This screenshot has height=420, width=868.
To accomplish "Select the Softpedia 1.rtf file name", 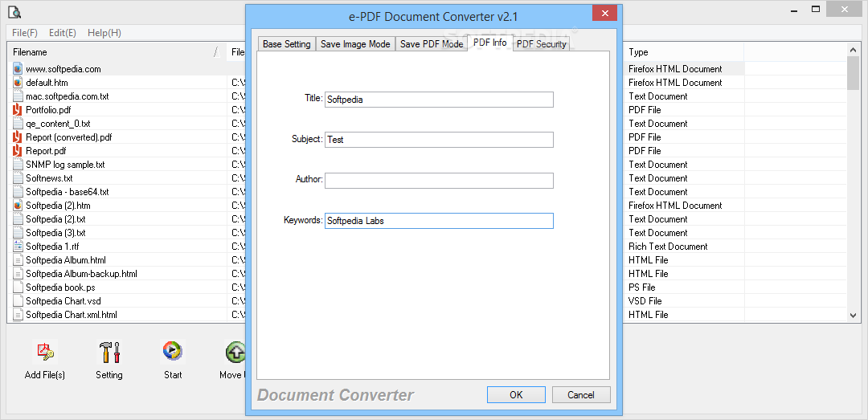I will 52,247.
